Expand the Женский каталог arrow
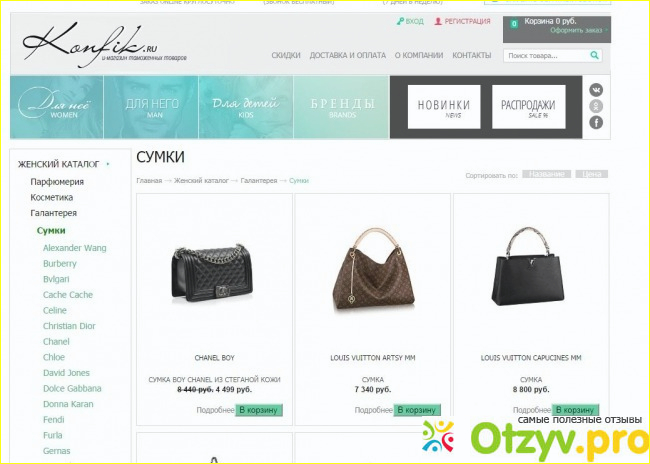Screen dimensions: 650x464 click(x=108, y=164)
